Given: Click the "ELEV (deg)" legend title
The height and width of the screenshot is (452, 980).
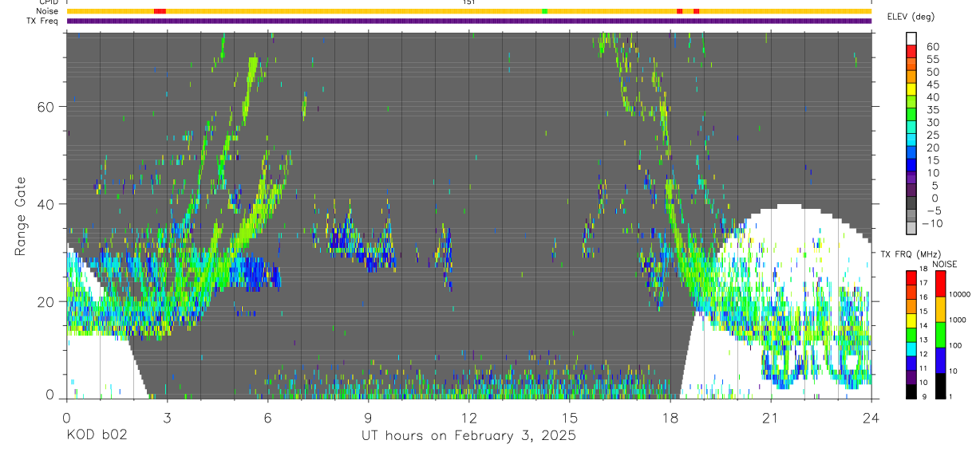Looking at the screenshot, I should (x=911, y=17).
